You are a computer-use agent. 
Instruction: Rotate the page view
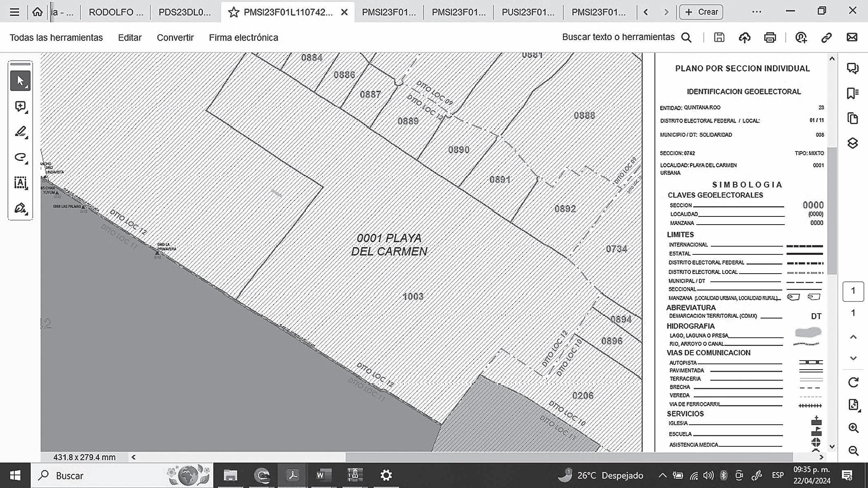(x=853, y=383)
